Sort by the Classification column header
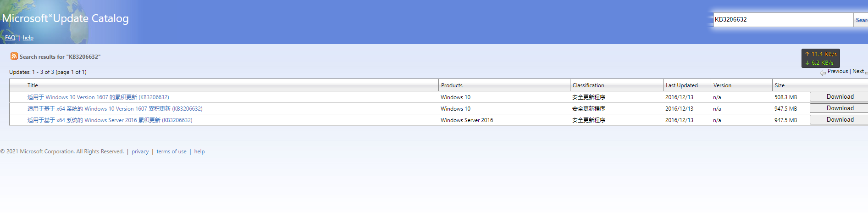Viewport: 868px width, 213px height. [x=588, y=85]
